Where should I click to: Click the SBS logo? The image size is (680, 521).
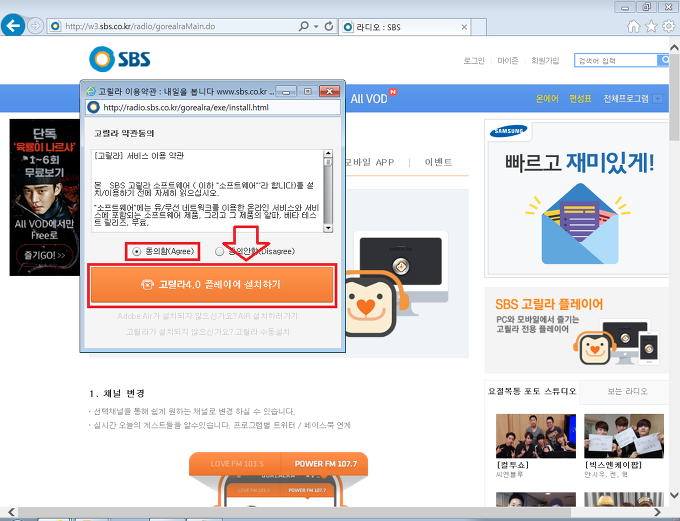(120, 59)
